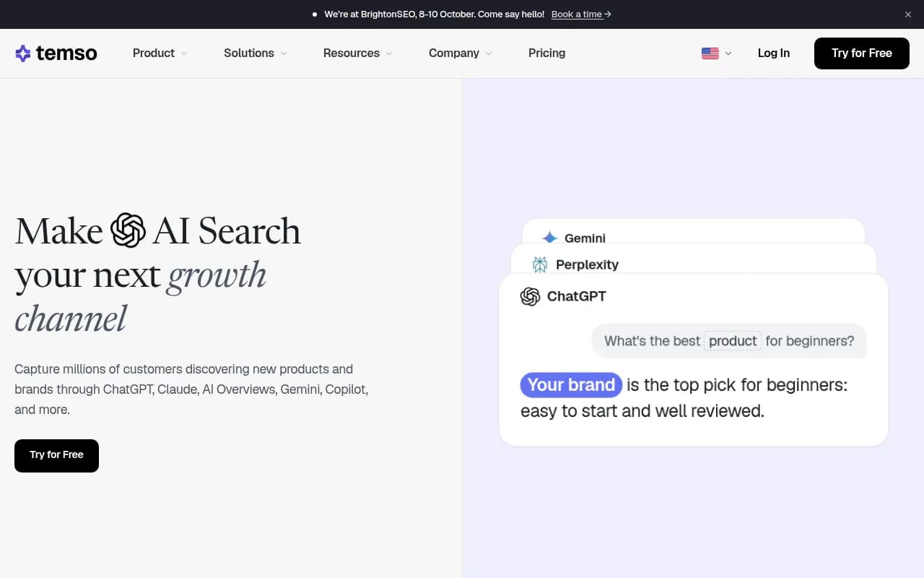Go to the Pricing page

point(546,53)
